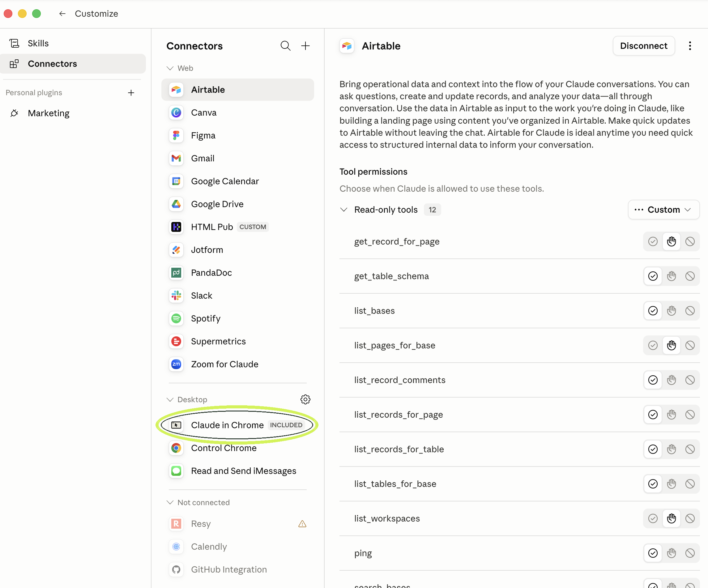708x588 pixels.
Task: Set list_workspaces to always allow
Action: (x=653, y=518)
